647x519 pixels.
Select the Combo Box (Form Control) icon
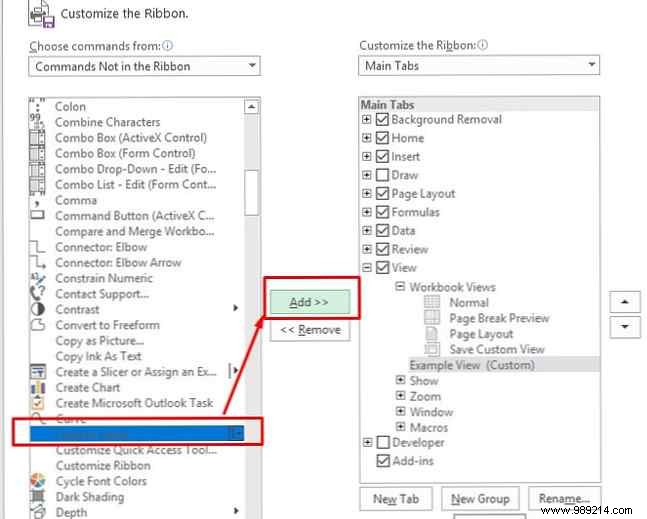tap(37, 153)
